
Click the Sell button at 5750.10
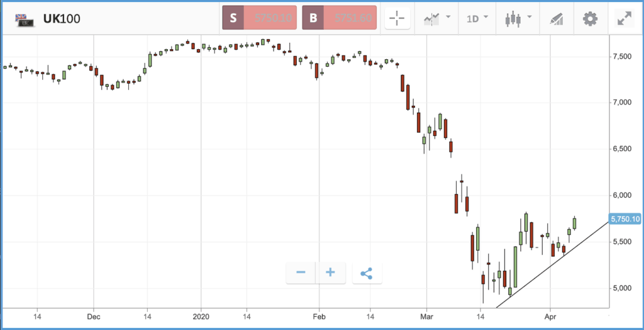[x=259, y=18]
